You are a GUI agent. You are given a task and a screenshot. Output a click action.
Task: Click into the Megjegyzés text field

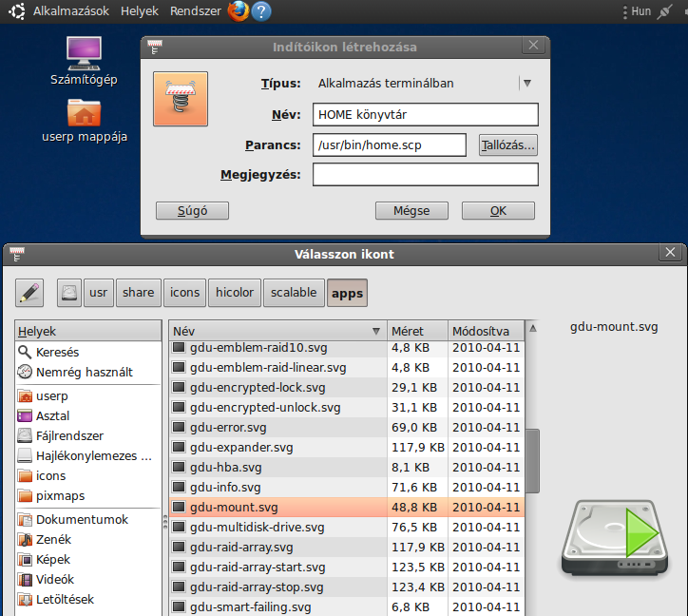click(x=425, y=175)
